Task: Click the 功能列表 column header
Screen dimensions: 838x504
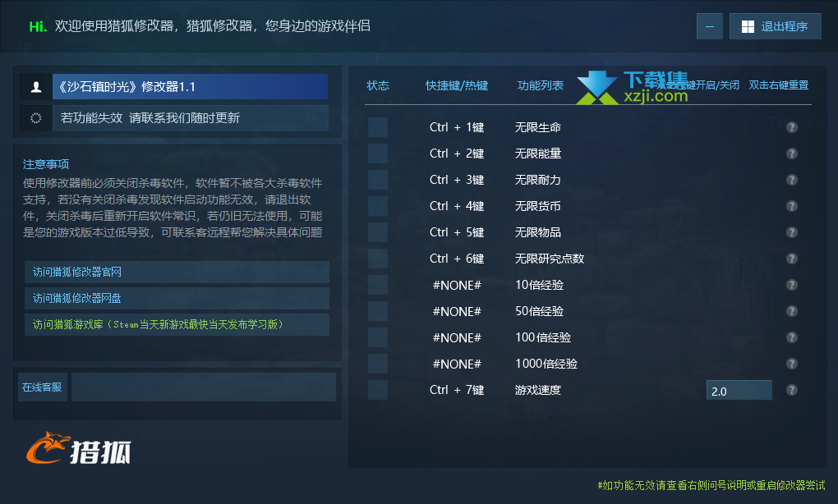Action: click(x=541, y=85)
